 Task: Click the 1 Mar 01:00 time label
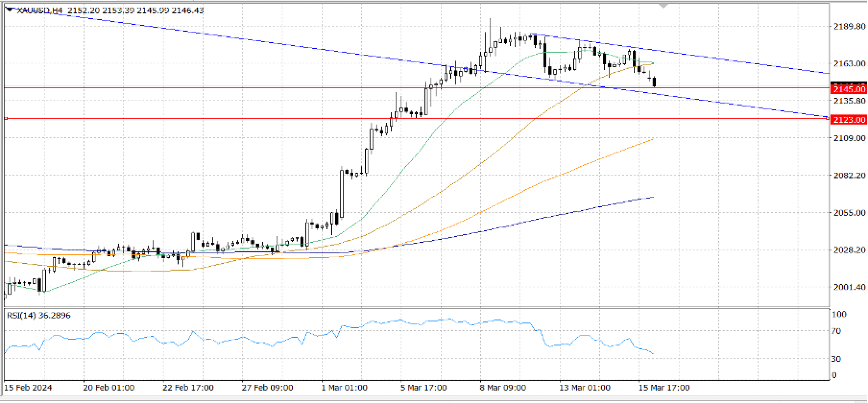pyautogui.click(x=344, y=388)
